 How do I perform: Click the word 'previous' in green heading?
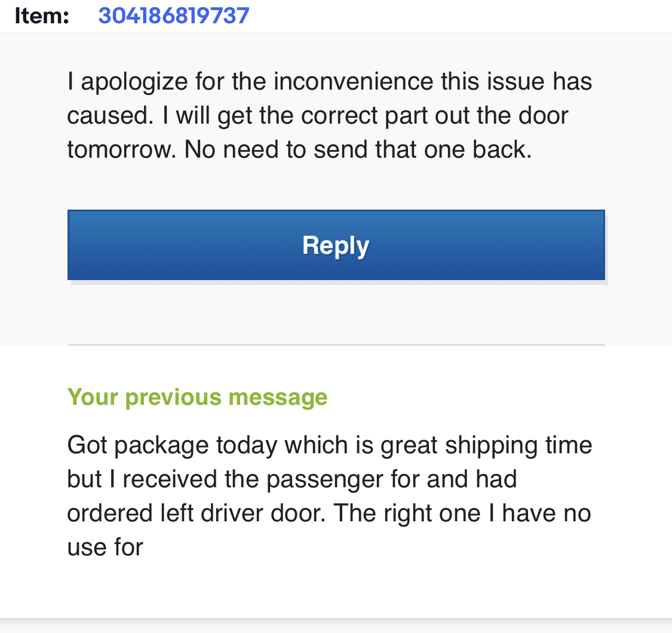[174, 398]
